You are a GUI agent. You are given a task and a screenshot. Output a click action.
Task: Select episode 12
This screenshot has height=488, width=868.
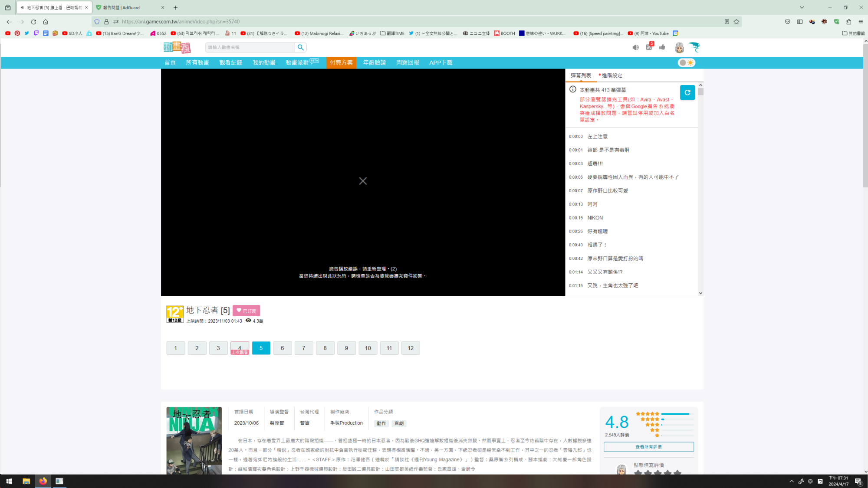pyautogui.click(x=411, y=348)
